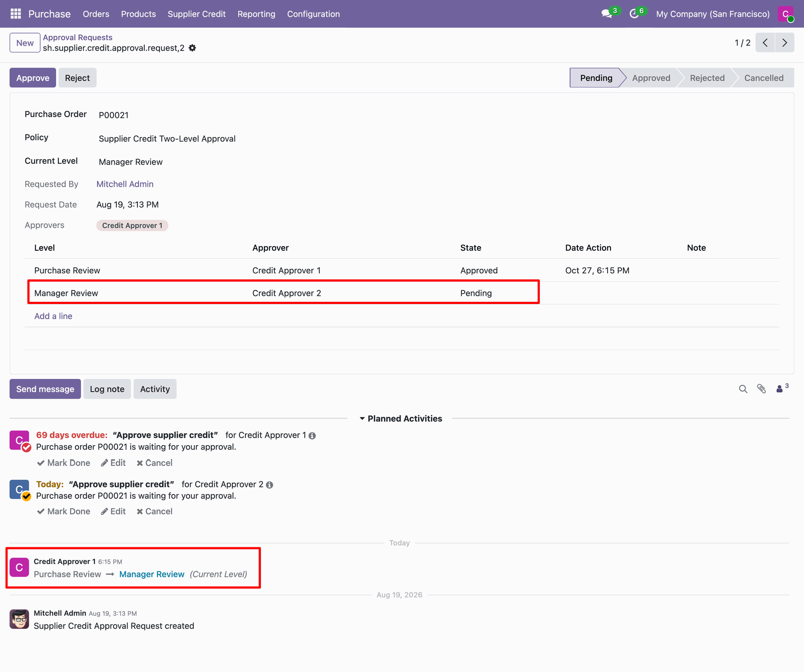
Task: Click Credit Approver 1 message avatar
Action: [x=19, y=567]
